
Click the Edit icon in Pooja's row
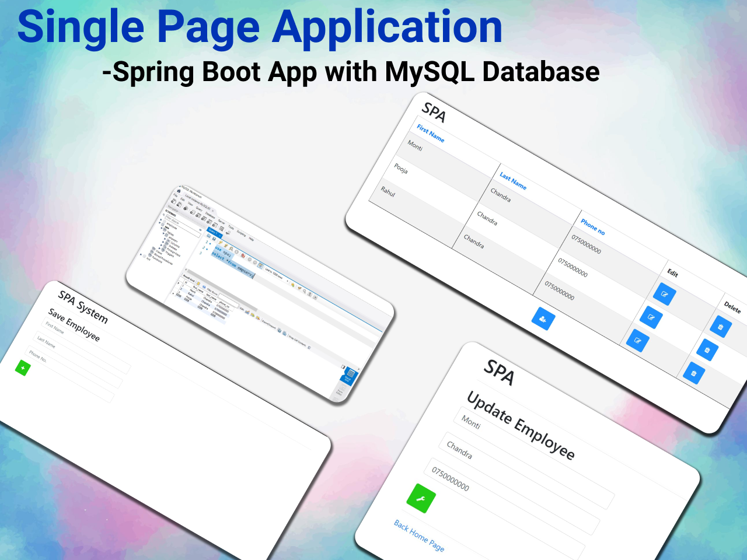pos(651,318)
